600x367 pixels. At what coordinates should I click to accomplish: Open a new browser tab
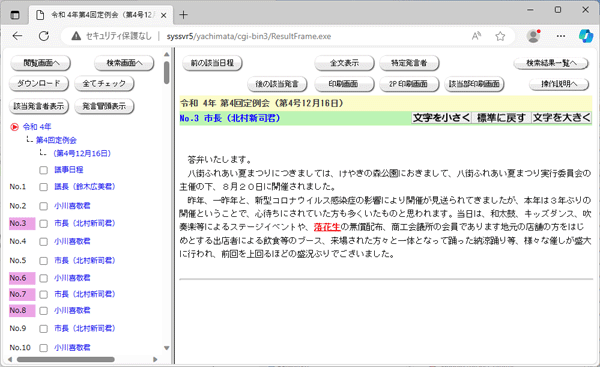click(x=184, y=15)
